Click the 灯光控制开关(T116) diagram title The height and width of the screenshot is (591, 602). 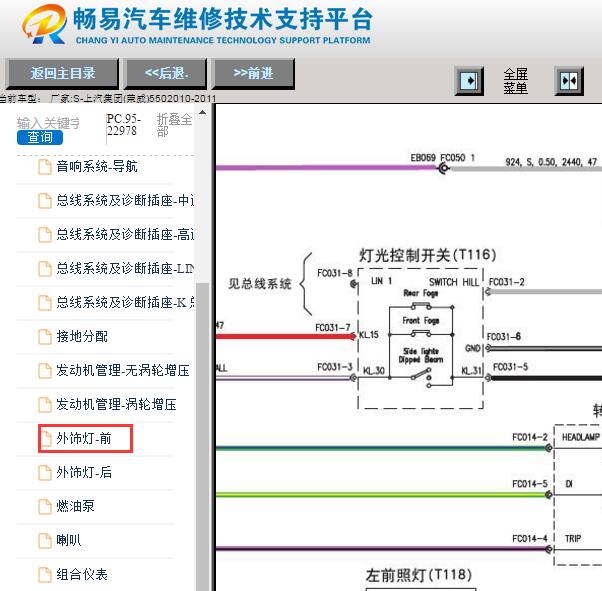pos(427,255)
